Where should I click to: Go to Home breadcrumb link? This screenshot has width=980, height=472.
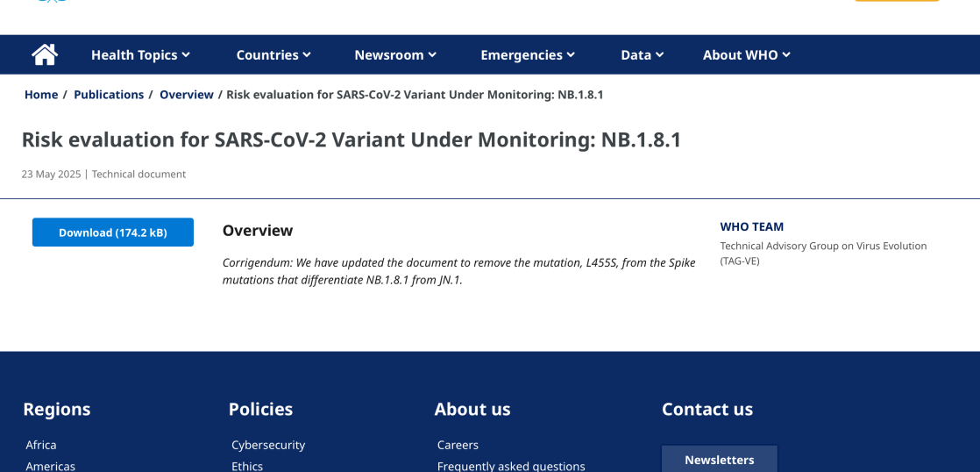coord(41,95)
